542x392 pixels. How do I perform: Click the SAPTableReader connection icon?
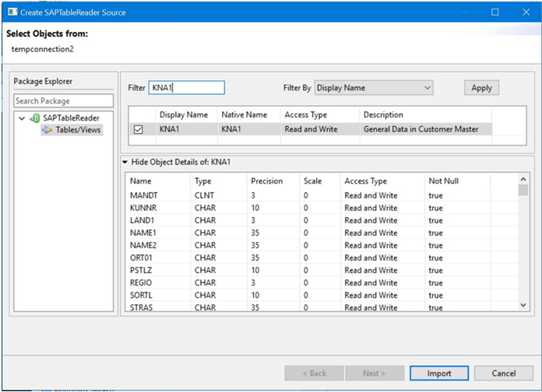(35, 118)
